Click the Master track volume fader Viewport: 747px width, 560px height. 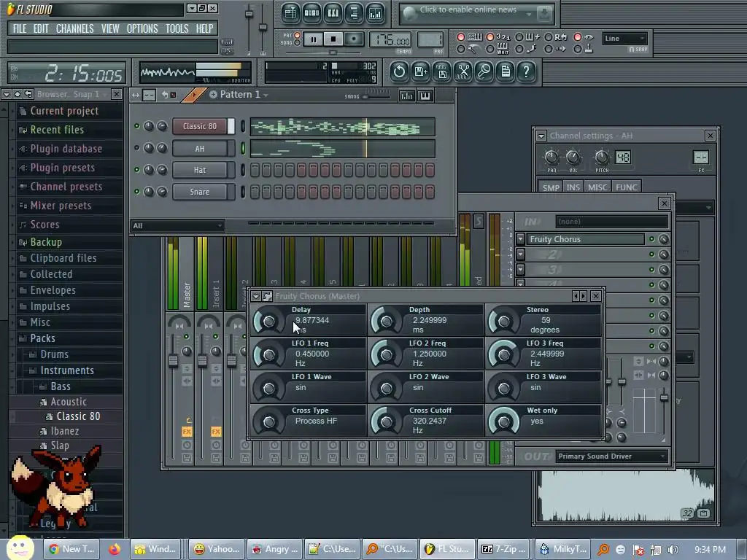[x=173, y=361]
